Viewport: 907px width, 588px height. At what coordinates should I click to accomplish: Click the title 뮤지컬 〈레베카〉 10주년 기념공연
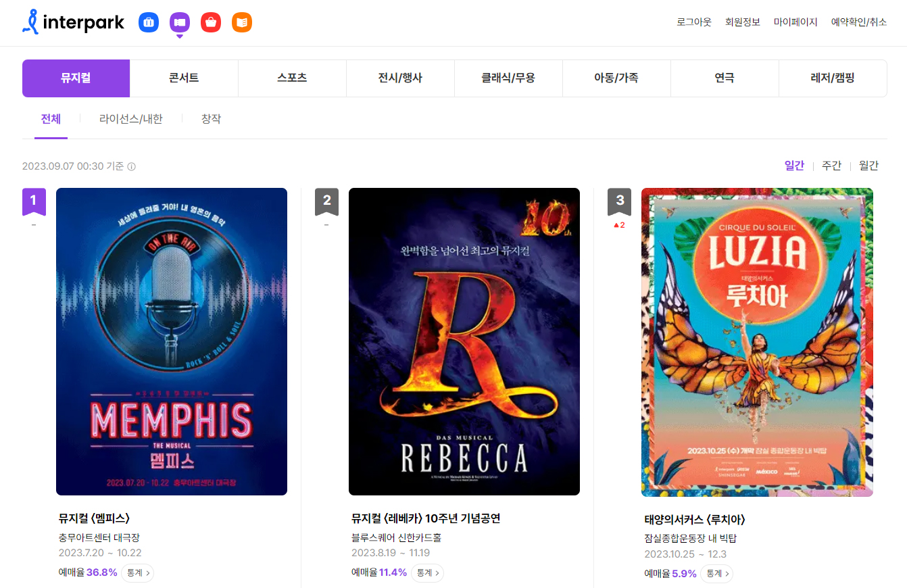(x=426, y=518)
